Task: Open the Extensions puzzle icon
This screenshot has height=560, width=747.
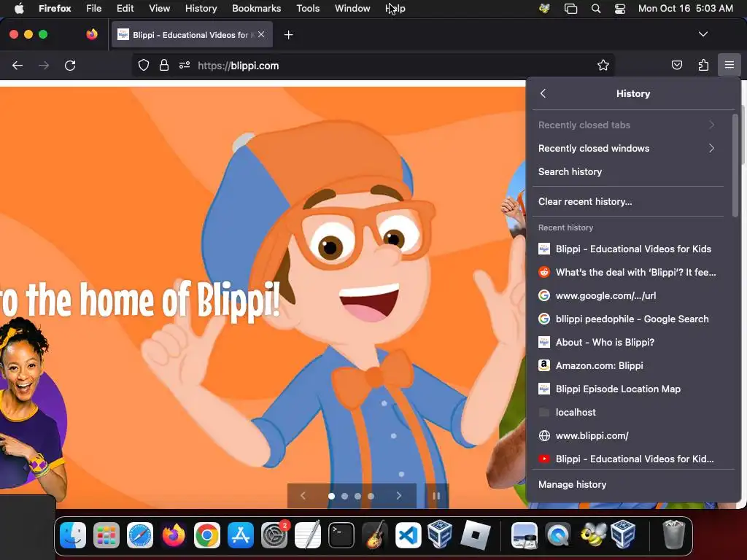Action: point(703,65)
